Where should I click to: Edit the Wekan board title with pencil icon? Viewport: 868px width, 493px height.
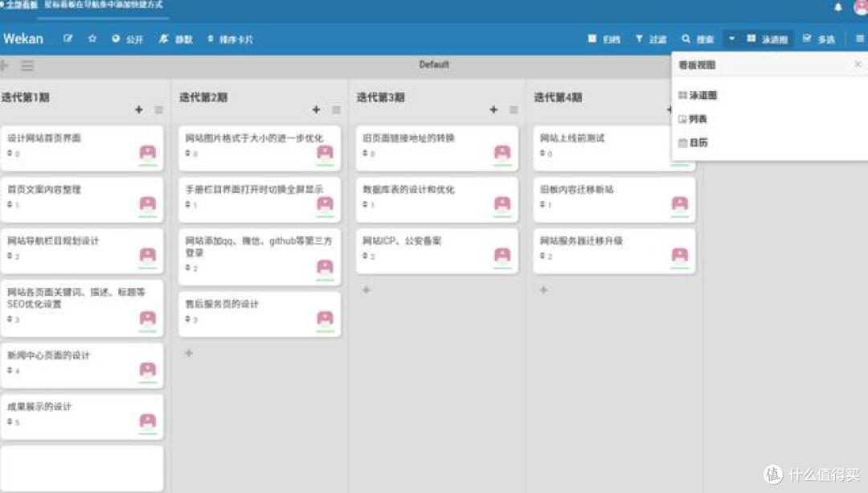[x=68, y=39]
